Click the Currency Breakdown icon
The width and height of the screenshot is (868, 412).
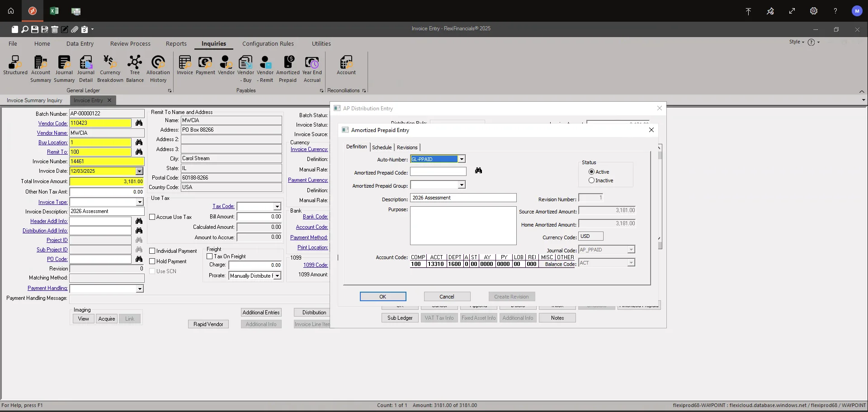pyautogui.click(x=110, y=67)
